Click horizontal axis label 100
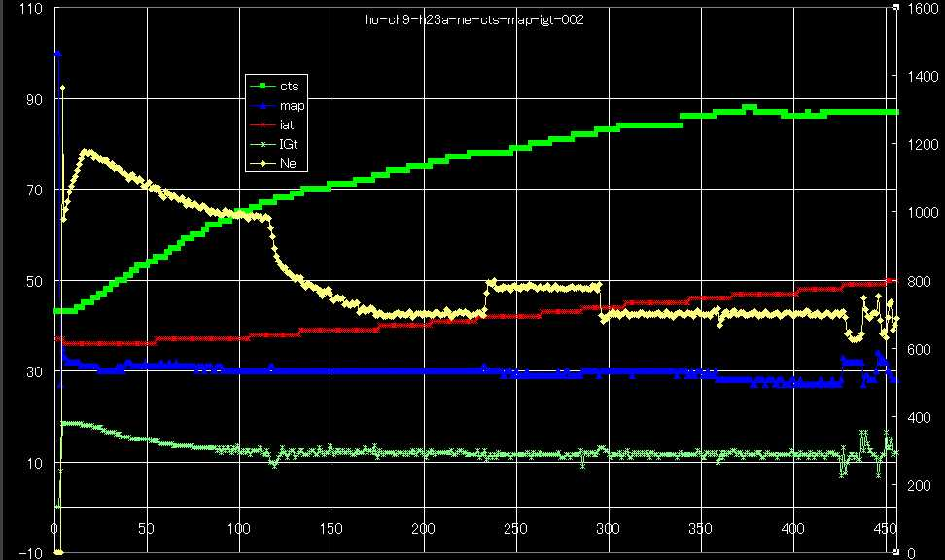This screenshot has height=560, width=945. [x=238, y=529]
